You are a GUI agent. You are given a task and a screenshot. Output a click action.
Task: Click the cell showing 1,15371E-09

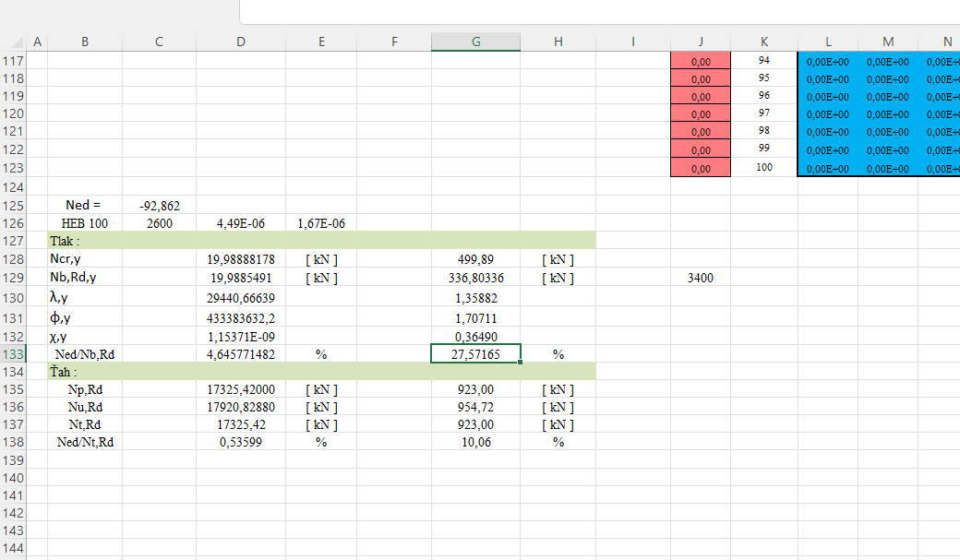click(241, 337)
